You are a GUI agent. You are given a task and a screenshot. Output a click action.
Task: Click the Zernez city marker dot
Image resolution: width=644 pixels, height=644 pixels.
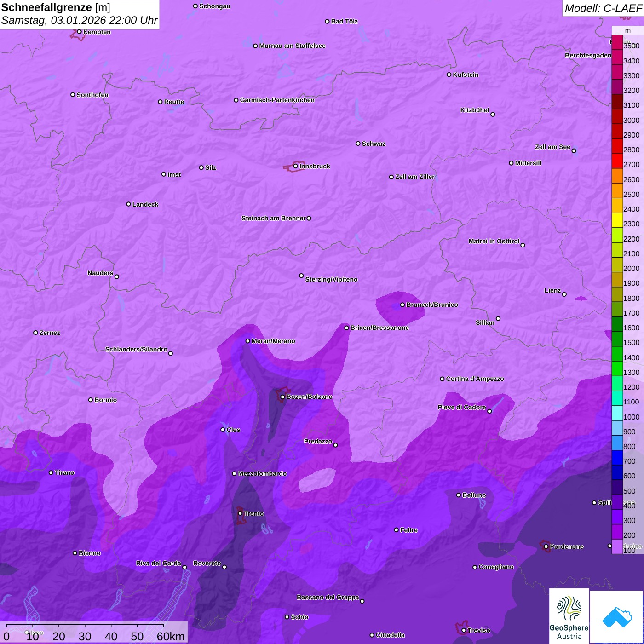35,333
